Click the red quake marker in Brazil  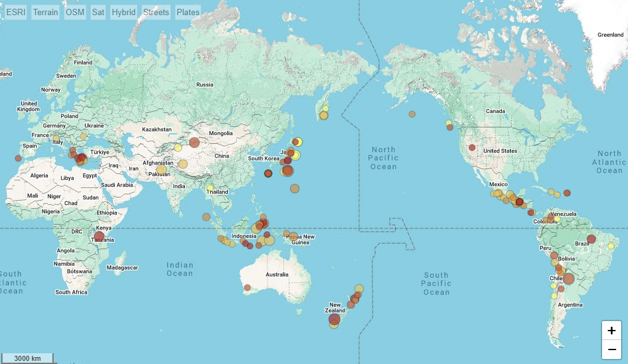tap(591, 240)
